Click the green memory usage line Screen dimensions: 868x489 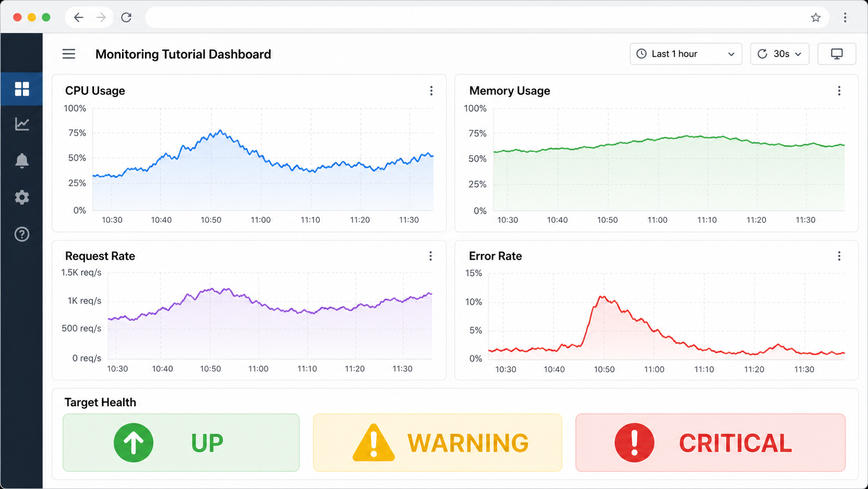pyautogui.click(x=669, y=138)
